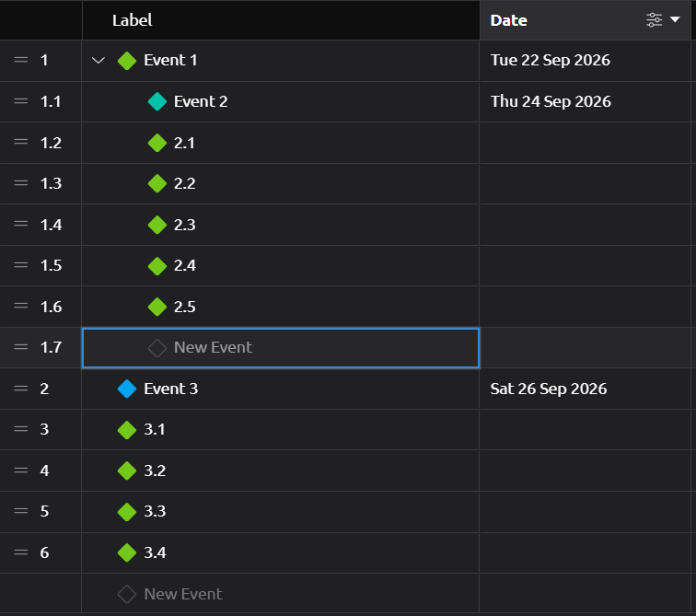Grab the drag handle of row 1.5
This screenshot has height=616, width=696.
(x=21, y=265)
